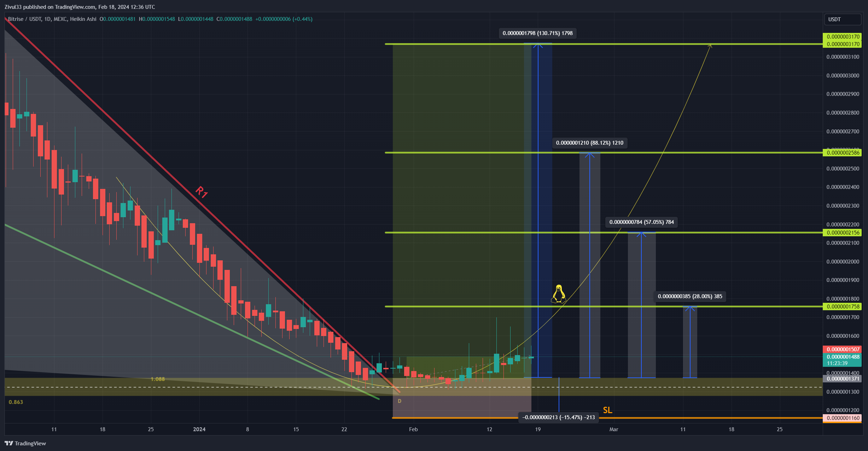
Task: Click the 2024 label on time axis
Action: click(x=199, y=429)
